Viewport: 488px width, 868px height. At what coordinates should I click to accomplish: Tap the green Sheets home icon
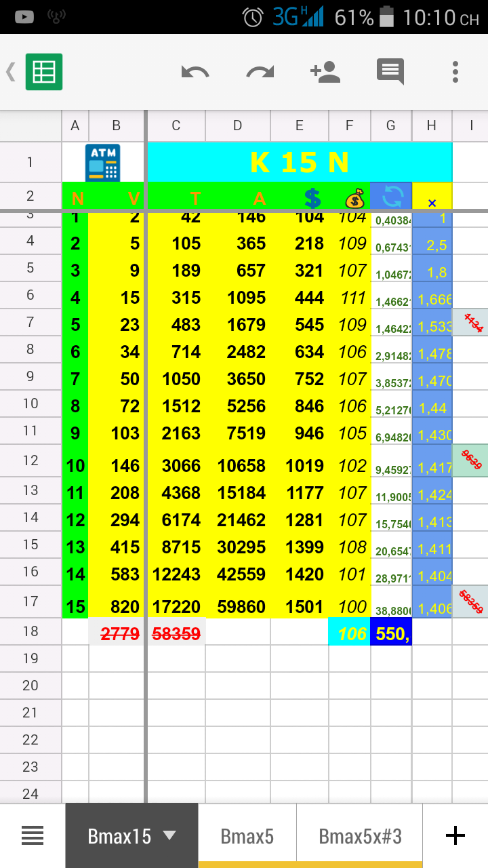(x=44, y=72)
